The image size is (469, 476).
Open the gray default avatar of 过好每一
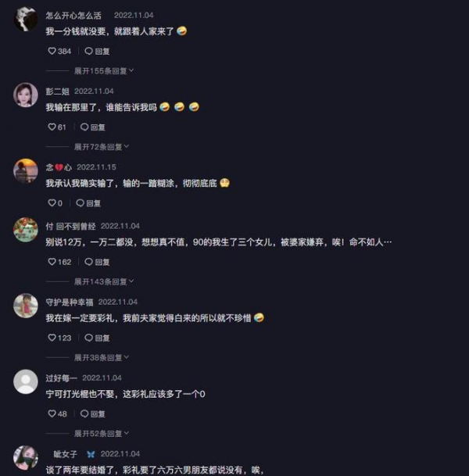(x=26, y=381)
